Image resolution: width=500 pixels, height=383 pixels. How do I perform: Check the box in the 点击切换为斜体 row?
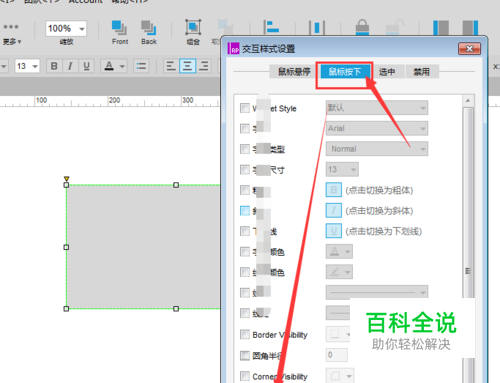(x=245, y=211)
